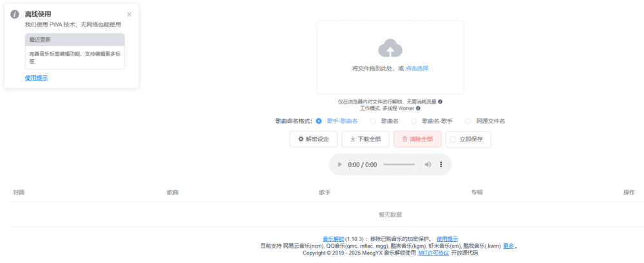Select 歌曲名 naming format
Image resolution: width=644 pixels, height=263 pixels.
(384, 121)
